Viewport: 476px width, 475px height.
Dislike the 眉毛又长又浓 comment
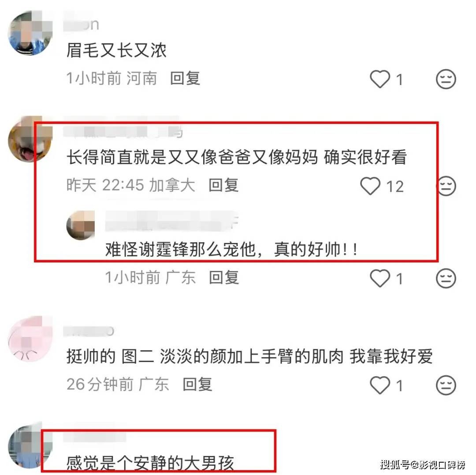(446, 79)
